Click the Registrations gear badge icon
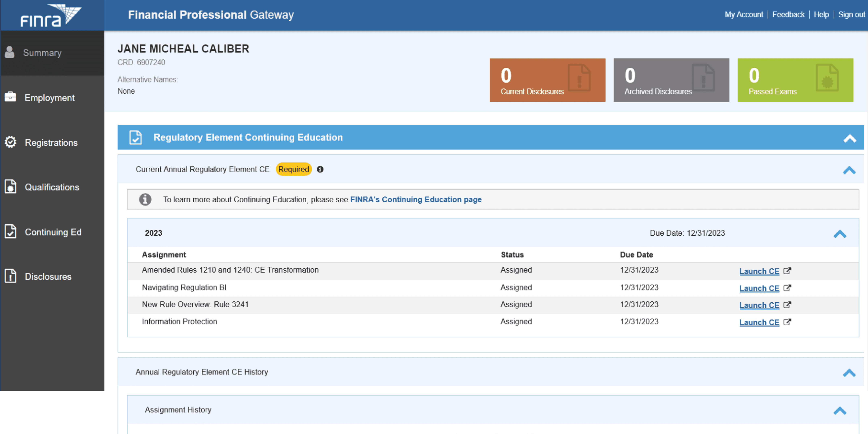The width and height of the screenshot is (868, 434). coord(10,142)
